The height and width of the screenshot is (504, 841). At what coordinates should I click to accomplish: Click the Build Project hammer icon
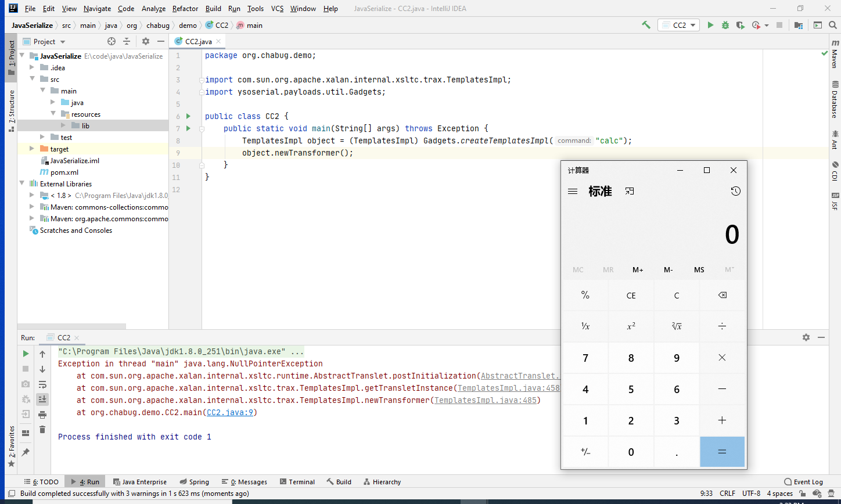click(646, 25)
